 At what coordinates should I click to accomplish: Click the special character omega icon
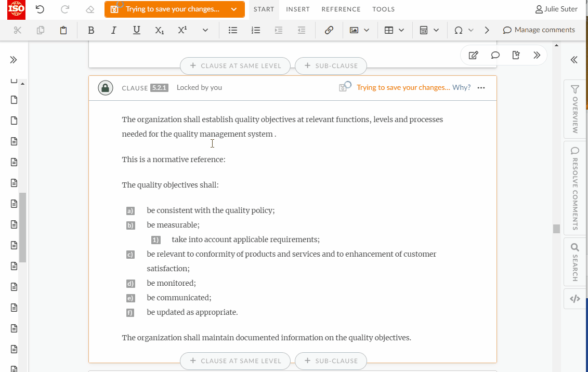click(458, 30)
